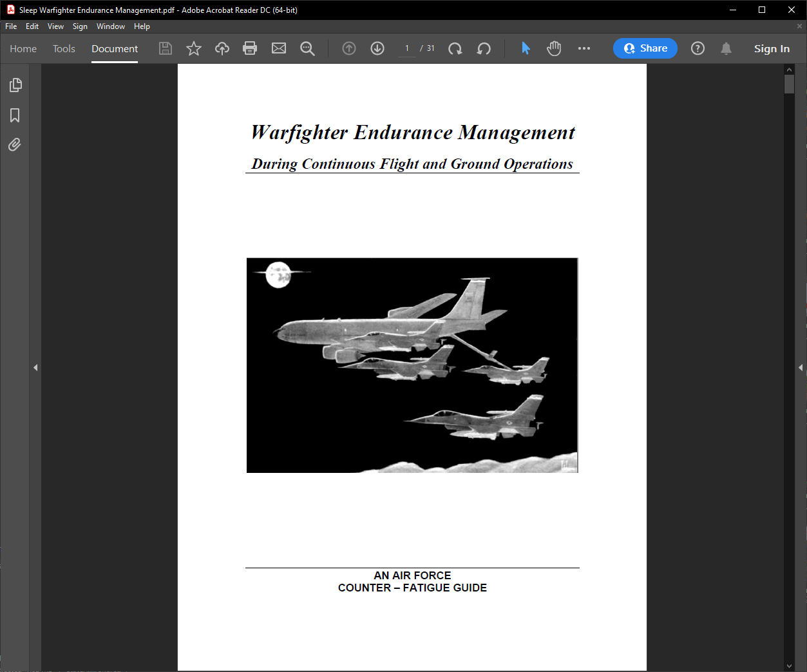Close the document with menu-bar X
Screen dimensions: 807x672
click(x=800, y=26)
